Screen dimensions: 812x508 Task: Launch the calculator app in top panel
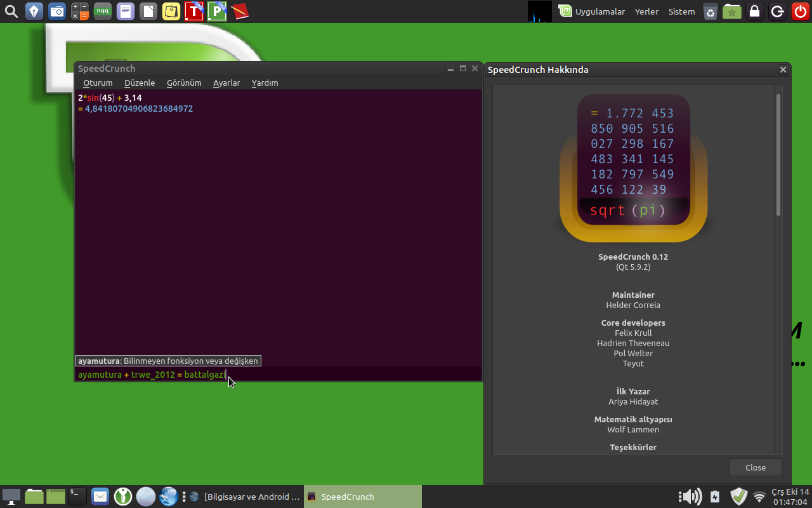[80, 11]
